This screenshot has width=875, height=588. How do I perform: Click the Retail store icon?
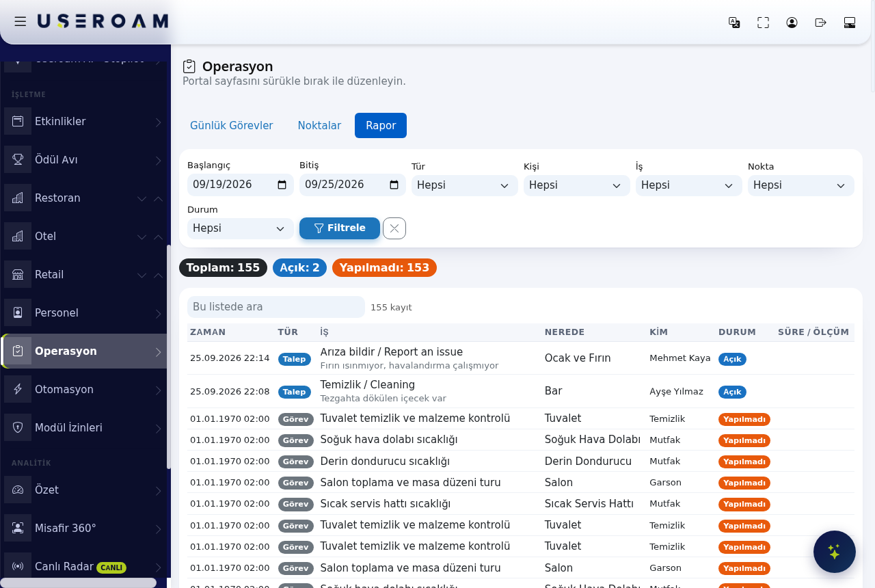[x=18, y=274]
